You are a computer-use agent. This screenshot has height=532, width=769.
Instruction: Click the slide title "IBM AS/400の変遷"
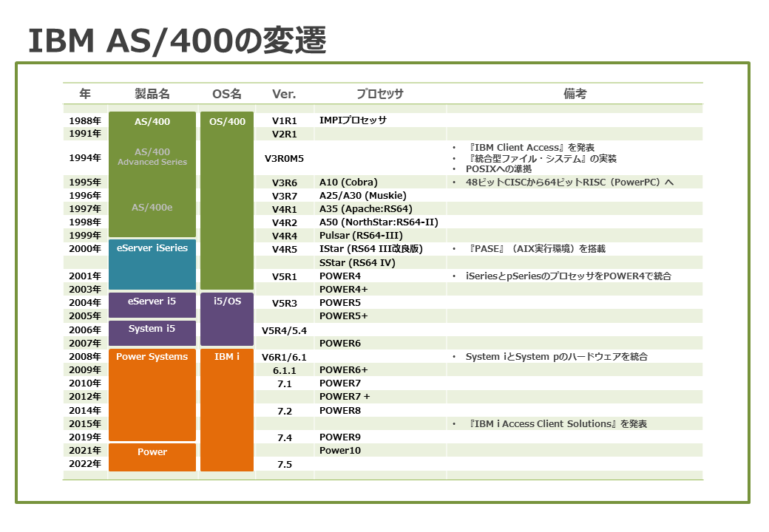point(177,40)
